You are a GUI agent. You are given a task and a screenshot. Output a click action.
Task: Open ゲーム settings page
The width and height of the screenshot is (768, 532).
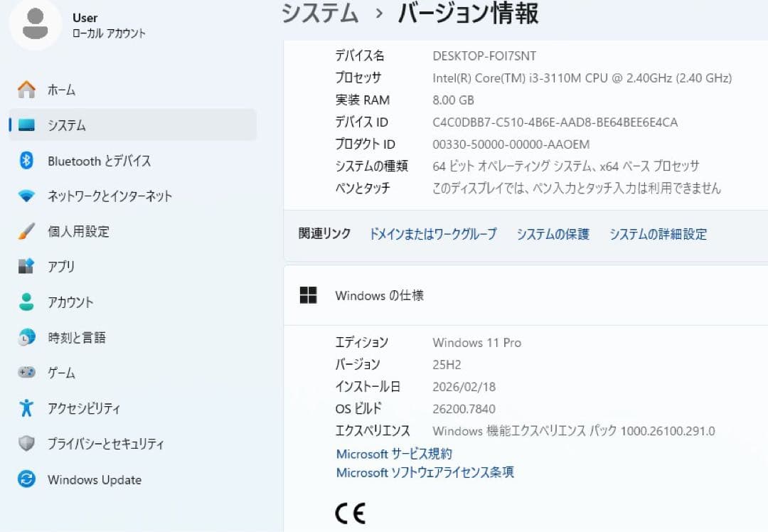point(133,372)
